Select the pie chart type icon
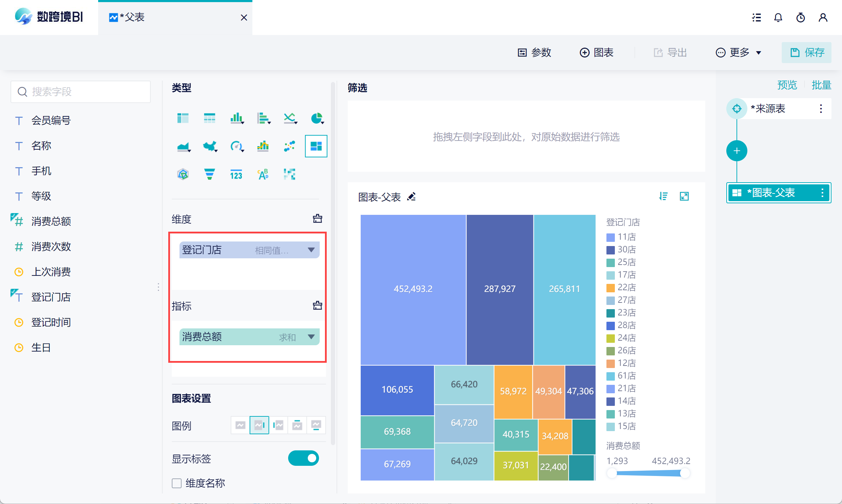Screen dimensions: 842x504 pos(317,118)
